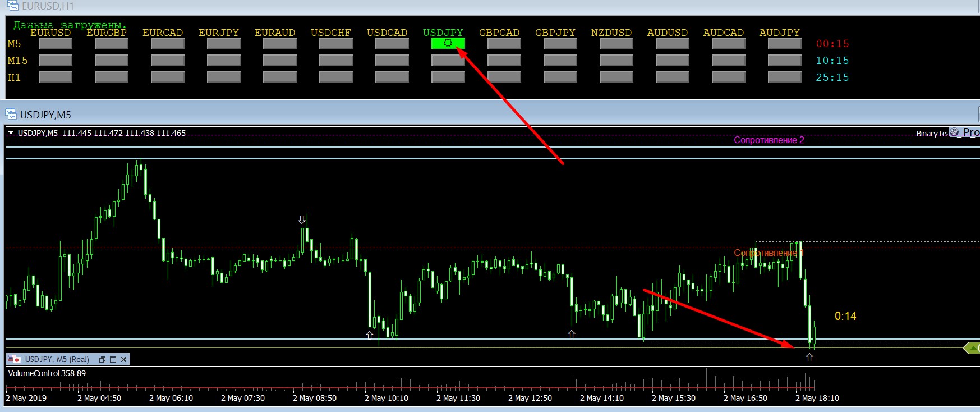Select the up signal arrow near 14:10
The image size is (980, 412).
click(572, 334)
